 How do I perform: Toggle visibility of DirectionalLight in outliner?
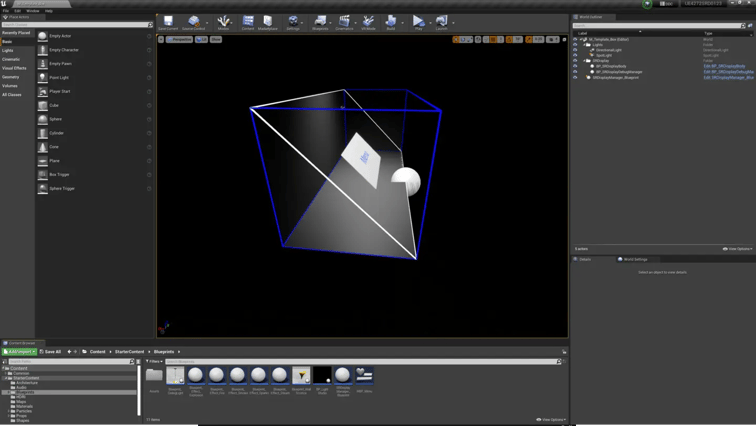coord(575,50)
